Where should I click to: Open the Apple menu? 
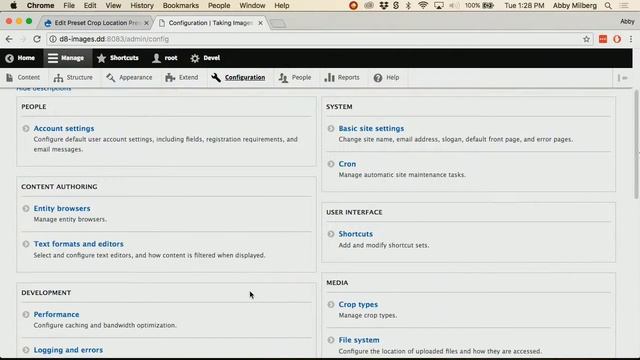click(x=13, y=6)
